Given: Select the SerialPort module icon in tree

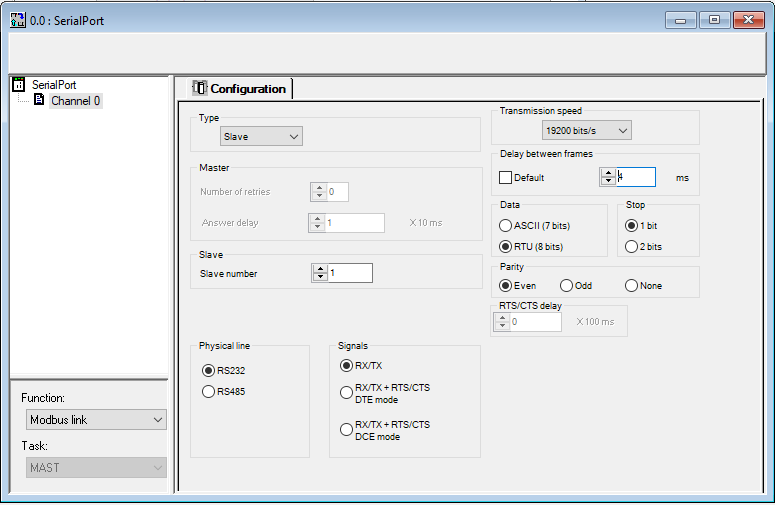Looking at the screenshot, I should [19, 84].
